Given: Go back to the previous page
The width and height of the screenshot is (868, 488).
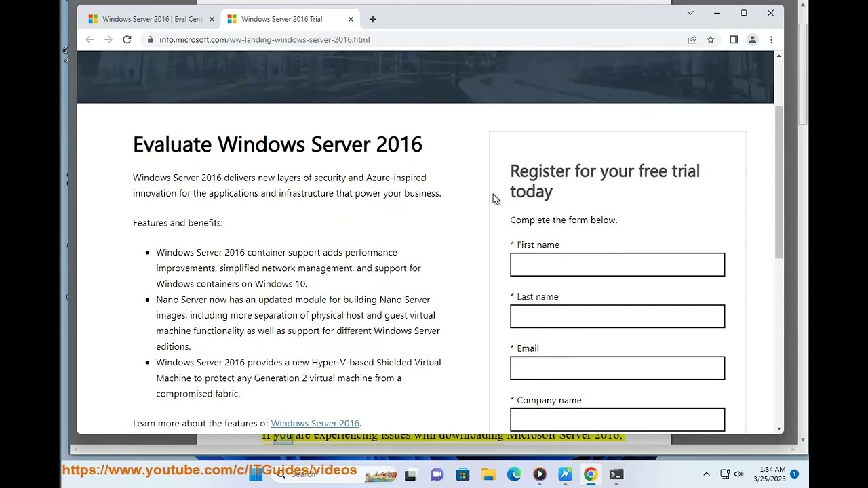Looking at the screenshot, I should tap(90, 39).
